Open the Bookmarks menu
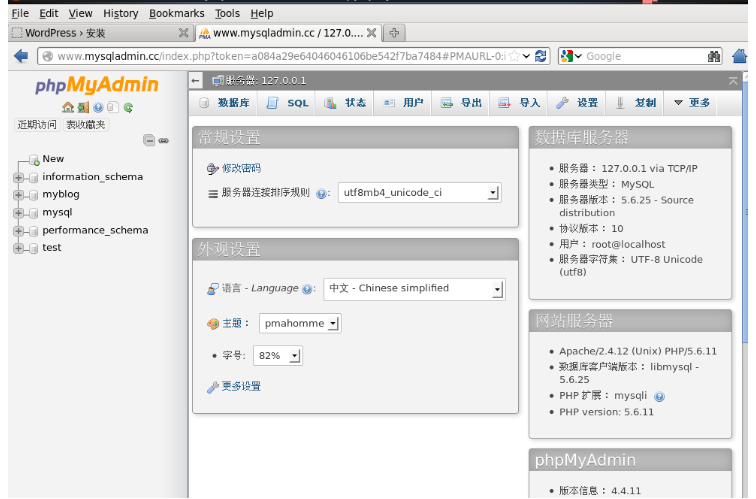Viewport: 756px width, 499px height. click(176, 13)
